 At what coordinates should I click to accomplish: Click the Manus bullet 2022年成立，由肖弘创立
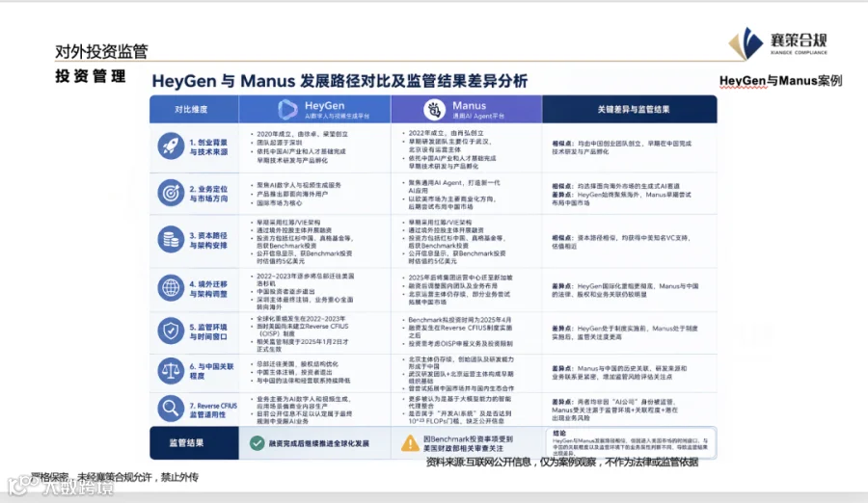pos(446,133)
